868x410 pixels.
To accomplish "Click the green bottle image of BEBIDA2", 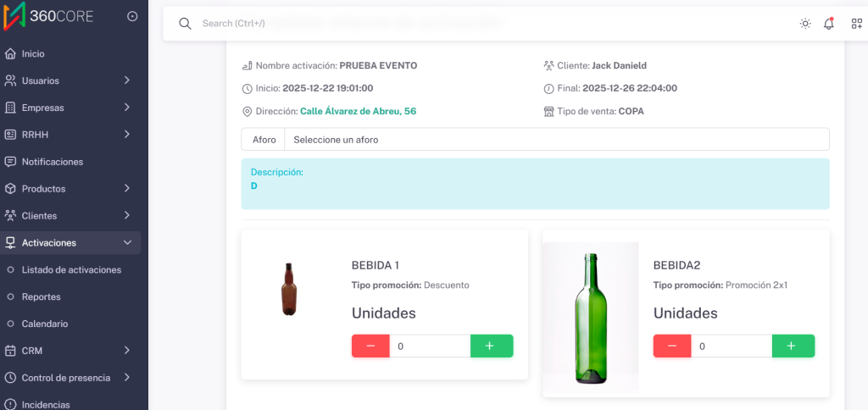I will point(591,318).
